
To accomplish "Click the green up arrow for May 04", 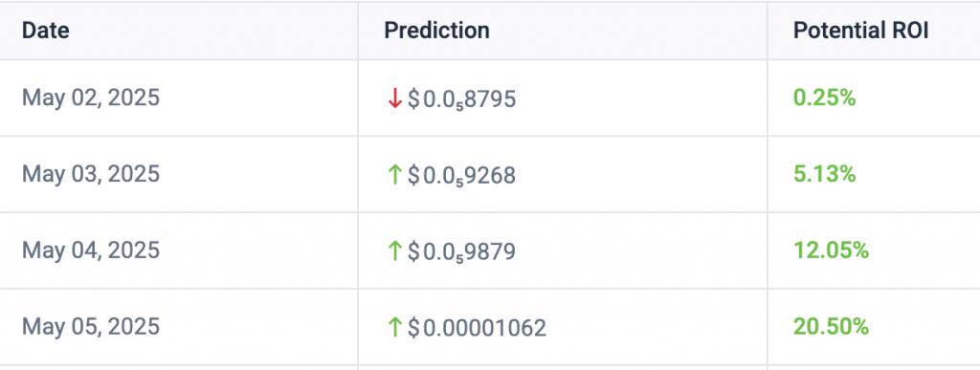I will pyautogui.click(x=394, y=250).
